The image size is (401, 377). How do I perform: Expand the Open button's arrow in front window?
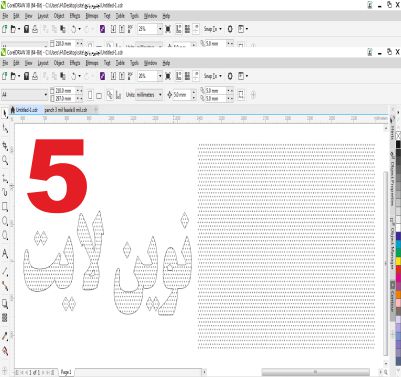coord(19,76)
